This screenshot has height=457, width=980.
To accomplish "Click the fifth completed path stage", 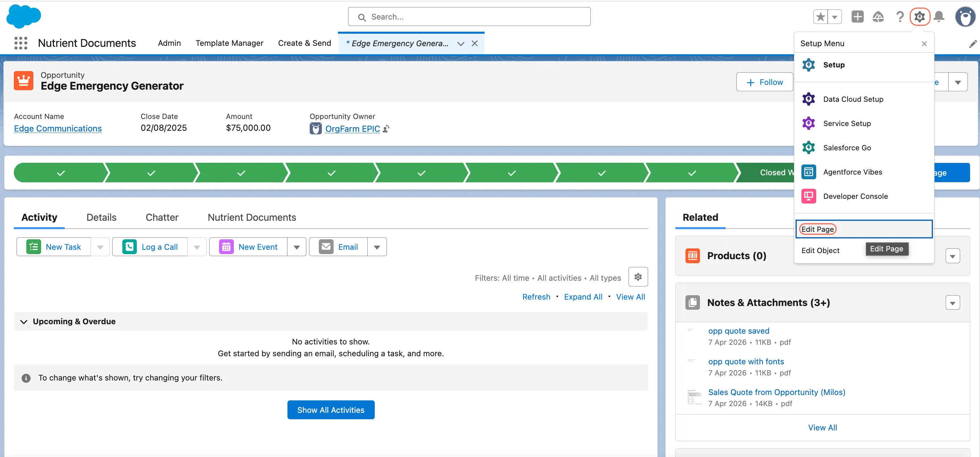I will pos(422,173).
